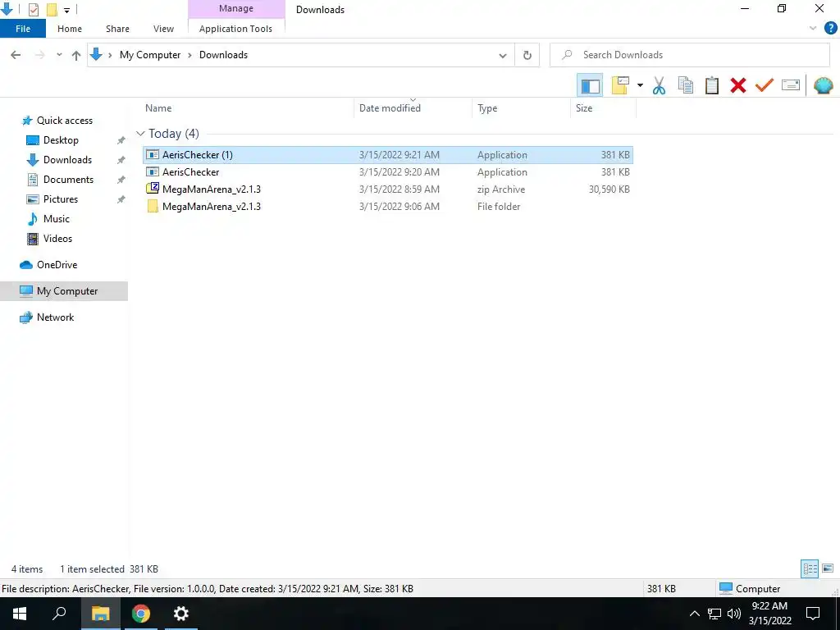This screenshot has width=840, height=630.
Task: Click the zip icon of MegaManArena_v2.1.3 archive
Action: tap(153, 189)
